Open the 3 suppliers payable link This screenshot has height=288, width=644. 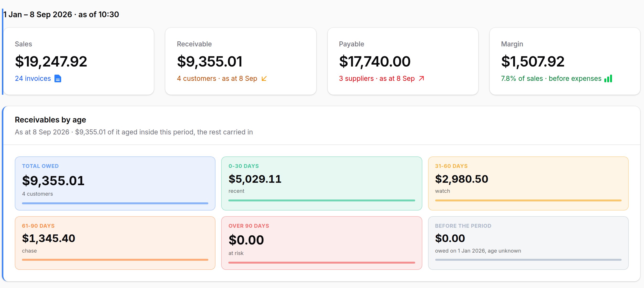point(377,79)
